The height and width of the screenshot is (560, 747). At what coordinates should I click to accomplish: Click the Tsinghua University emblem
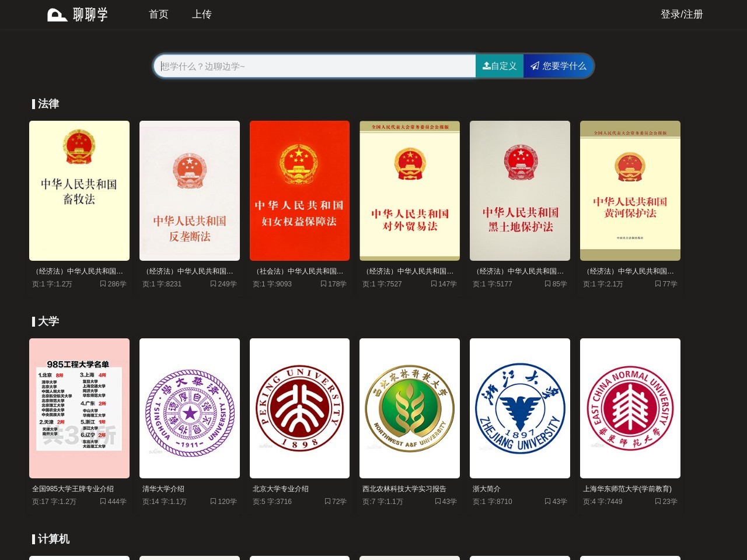(190, 408)
